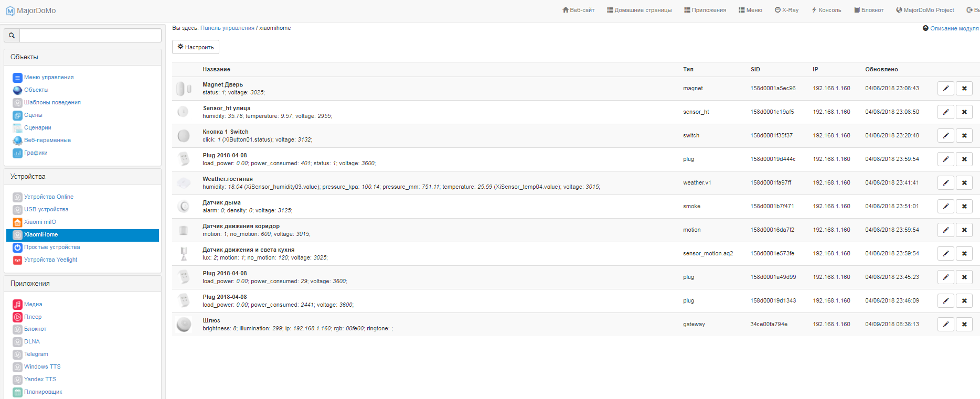Click SID '158d0001a5ec96'
Image resolution: width=980 pixels, height=399 pixels.
click(773, 89)
